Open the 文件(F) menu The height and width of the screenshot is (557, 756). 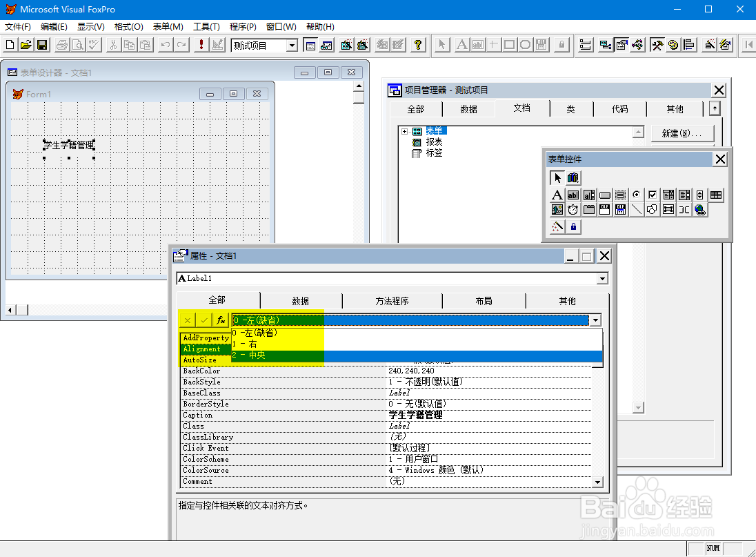tap(18, 26)
